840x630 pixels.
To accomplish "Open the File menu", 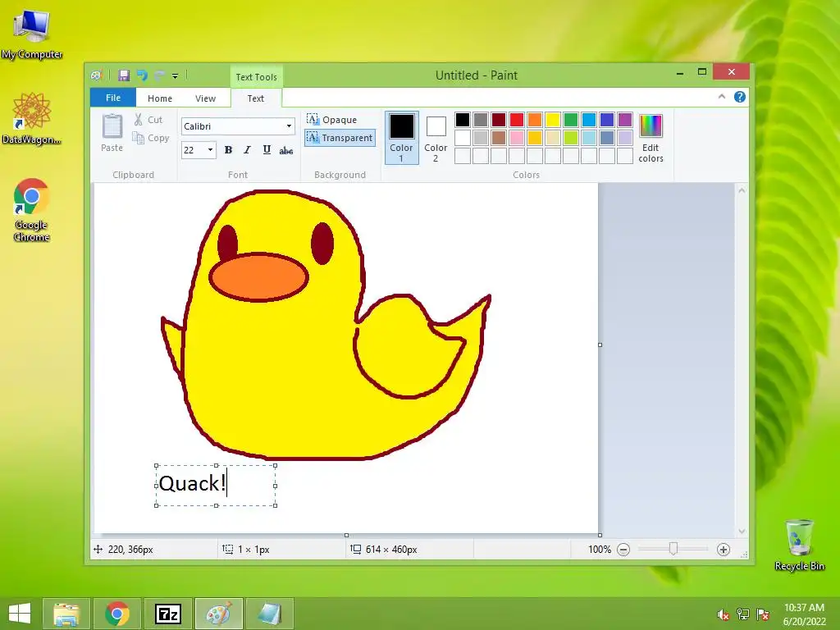I will coord(113,98).
